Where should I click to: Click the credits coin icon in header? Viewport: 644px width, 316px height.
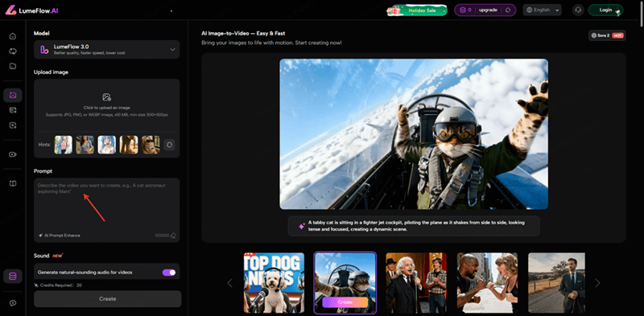463,10
